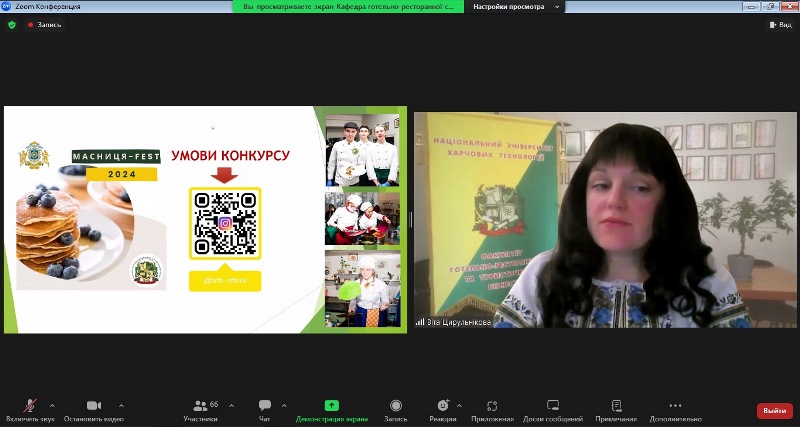Expand reactions options arrow
This screenshot has width=800, height=427.
point(459,406)
